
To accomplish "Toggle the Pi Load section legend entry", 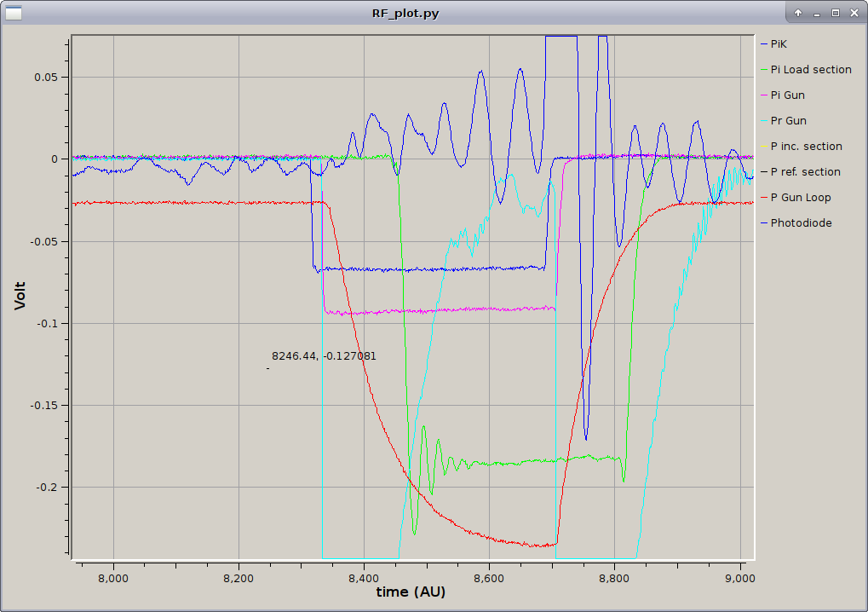I will [810, 70].
